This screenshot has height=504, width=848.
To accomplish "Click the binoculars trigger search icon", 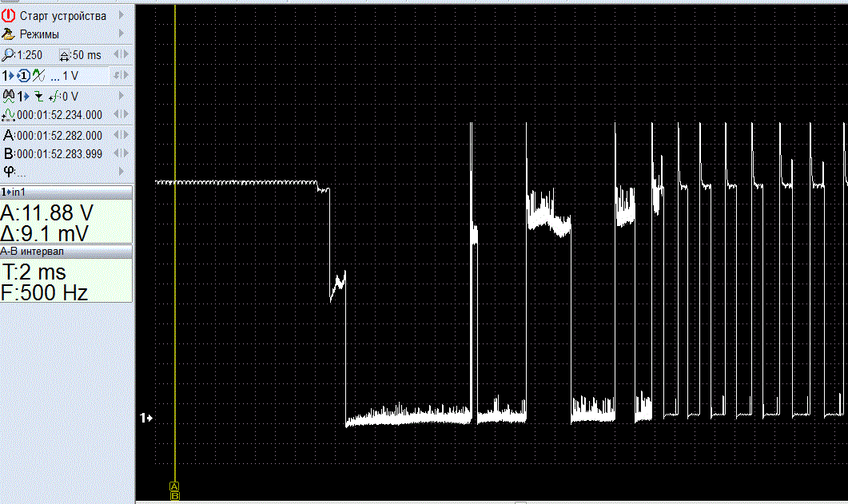I will click(x=10, y=96).
